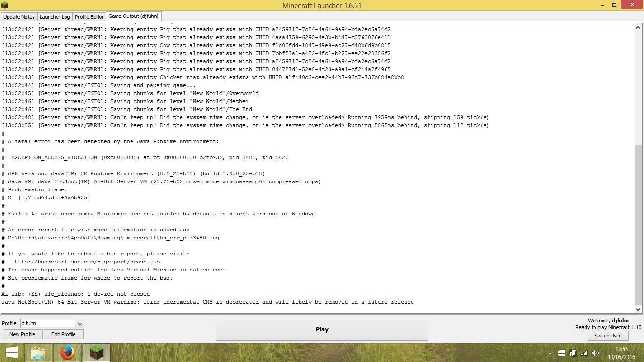644x362 pixels.
Task: Click the 'New World'/Overworld saving chunks line
Action: 130,93
